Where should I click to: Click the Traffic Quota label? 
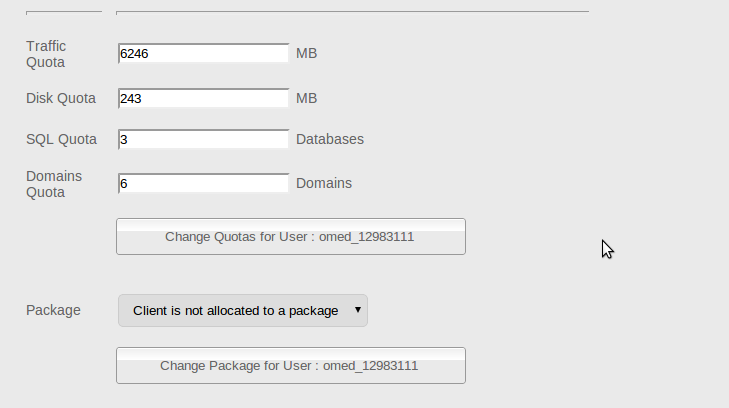click(x=46, y=54)
